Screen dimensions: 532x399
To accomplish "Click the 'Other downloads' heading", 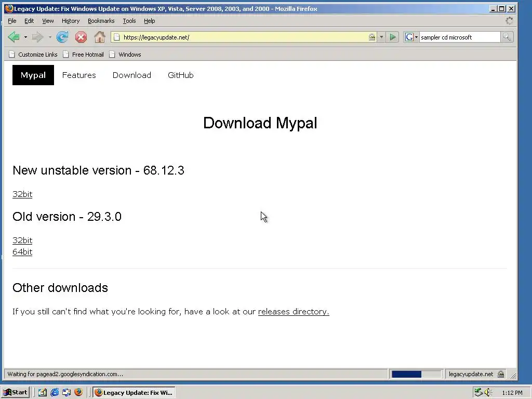I will click(x=60, y=288).
